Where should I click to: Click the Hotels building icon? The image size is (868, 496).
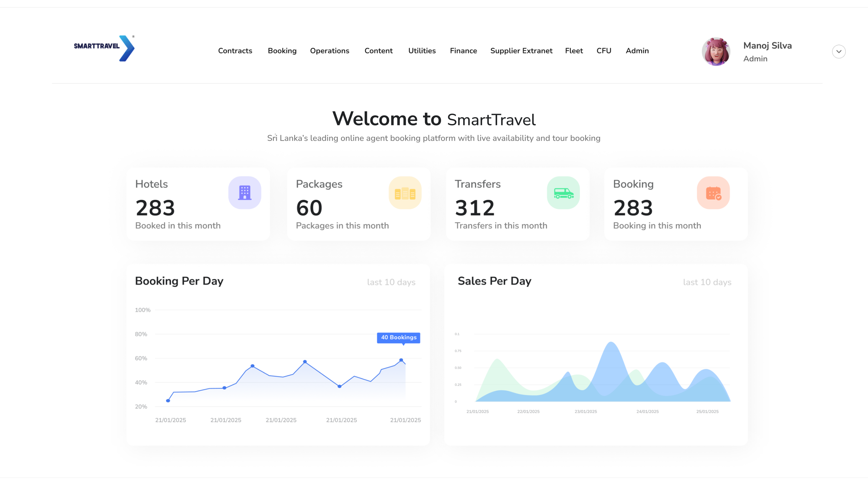[245, 192]
